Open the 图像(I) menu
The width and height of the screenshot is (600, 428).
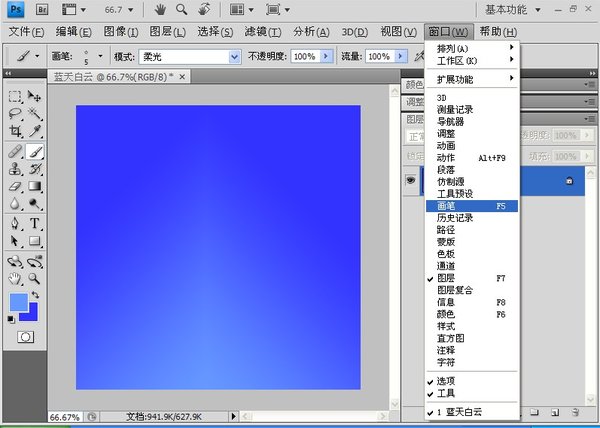pyautogui.click(x=121, y=32)
